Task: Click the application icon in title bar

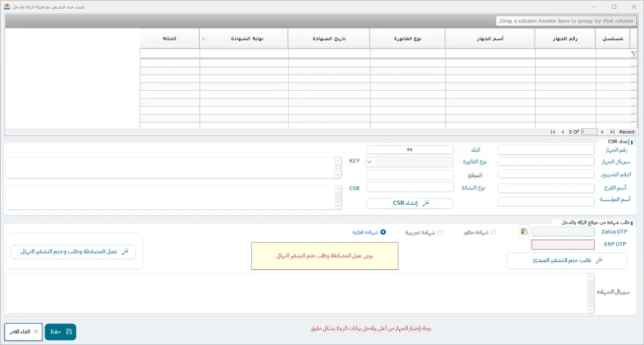Action: click(x=7, y=7)
